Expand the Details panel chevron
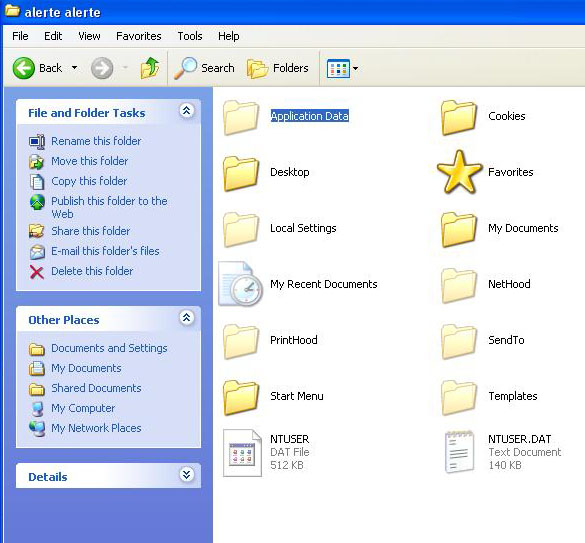Screen dimensions: 585x543 point(187,475)
